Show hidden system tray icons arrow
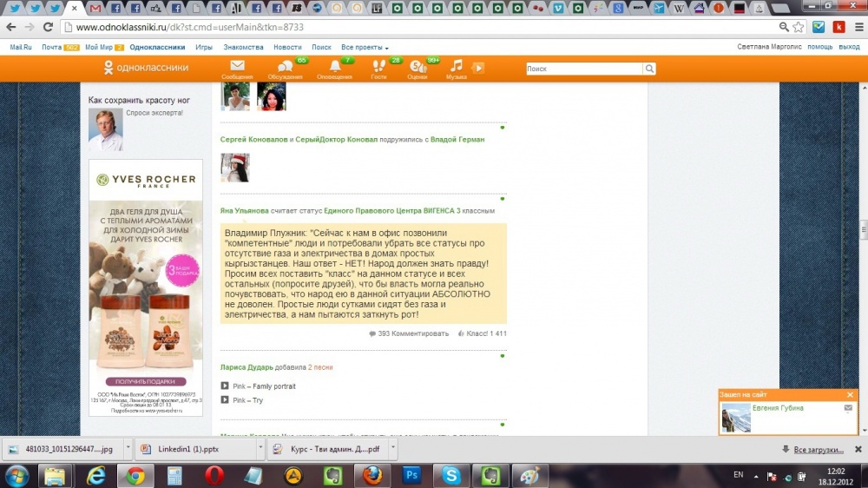868x488 pixels. [x=756, y=476]
